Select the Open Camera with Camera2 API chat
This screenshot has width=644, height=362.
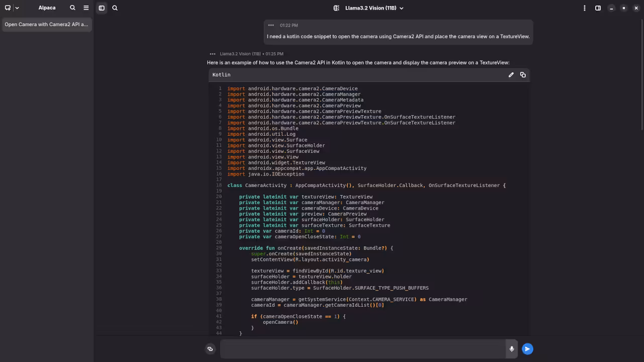pyautogui.click(x=46, y=24)
